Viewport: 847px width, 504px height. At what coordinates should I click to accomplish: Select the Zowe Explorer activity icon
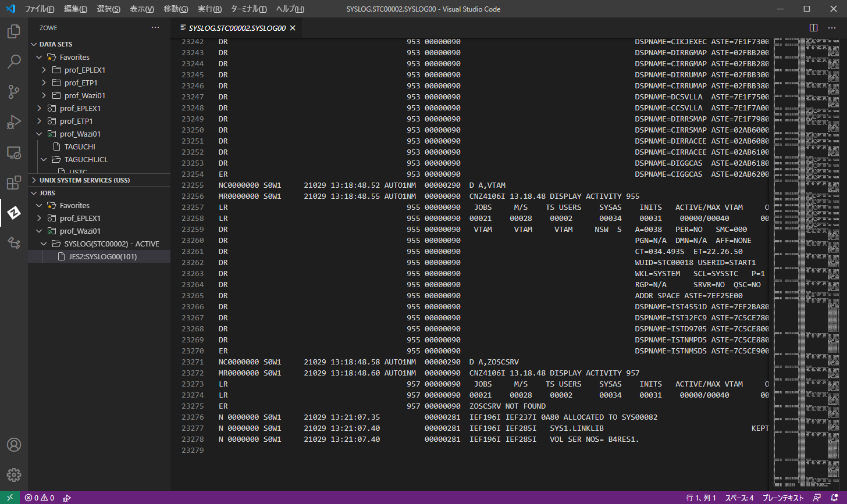pos(14,213)
